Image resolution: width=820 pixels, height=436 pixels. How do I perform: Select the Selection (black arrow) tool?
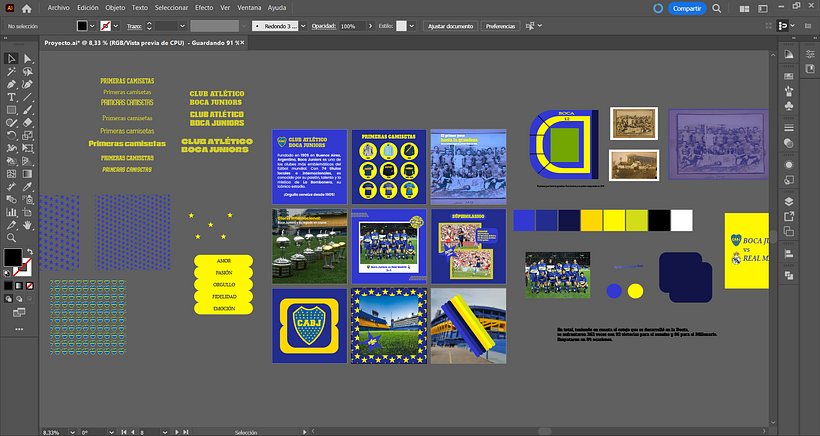coord(11,59)
